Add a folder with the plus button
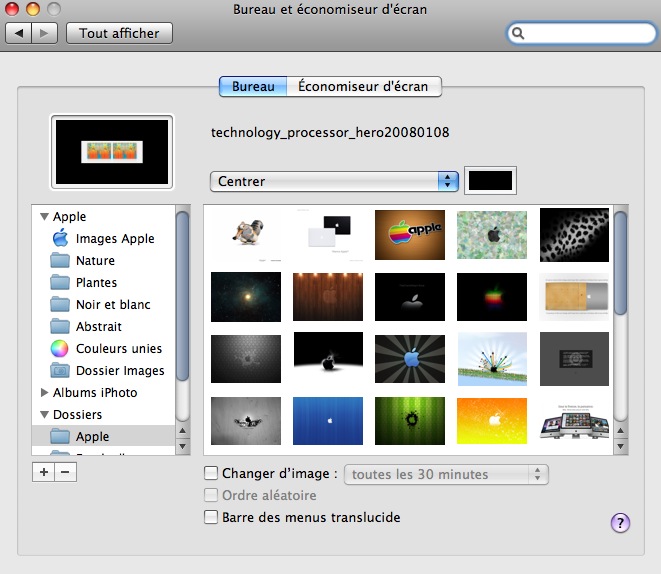The image size is (661, 574). 43,472
